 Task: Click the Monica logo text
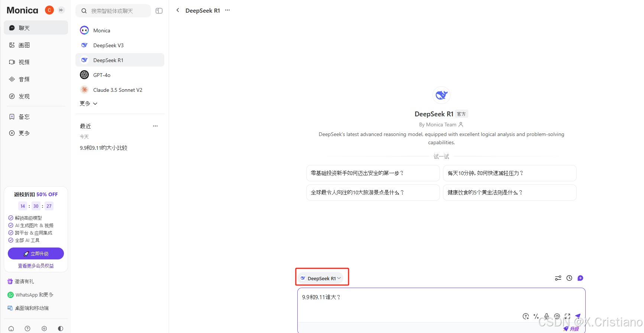click(22, 10)
